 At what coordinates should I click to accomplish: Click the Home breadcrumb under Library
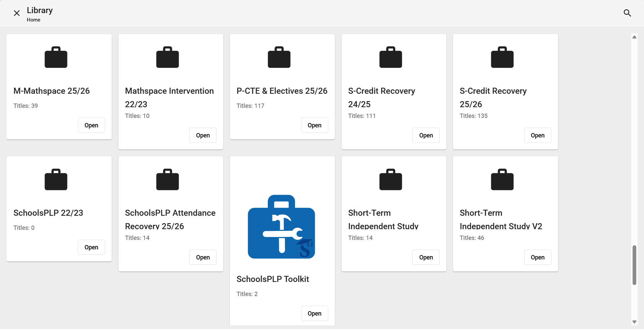(34, 20)
